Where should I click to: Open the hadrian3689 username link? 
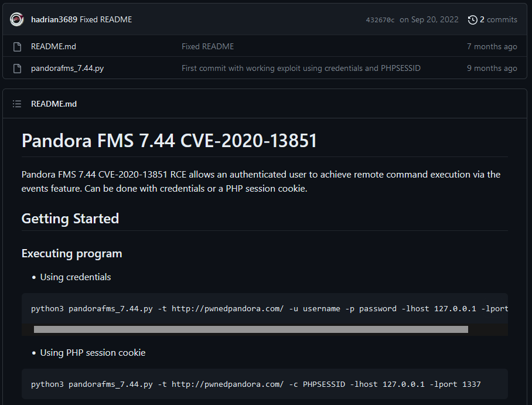54,20
